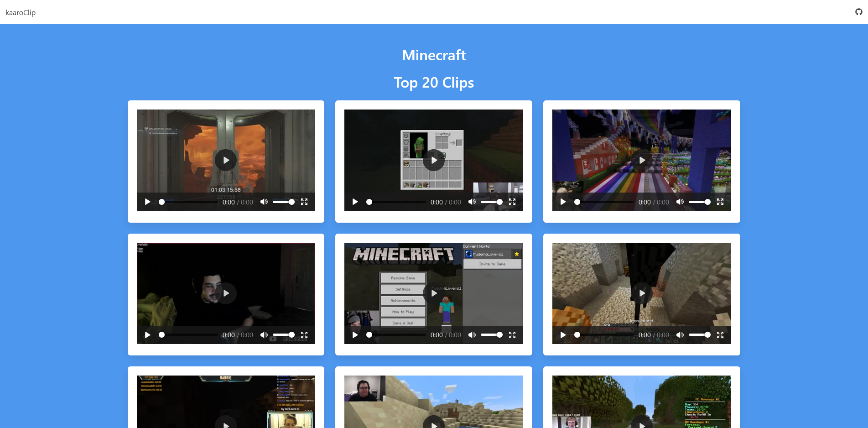Click small play icon on rainbow road clip
The image size is (868, 428).
coord(563,202)
